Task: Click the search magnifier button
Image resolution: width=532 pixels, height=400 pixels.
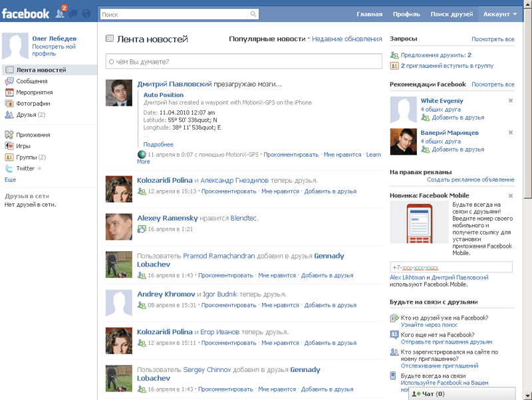Action: tap(253, 14)
